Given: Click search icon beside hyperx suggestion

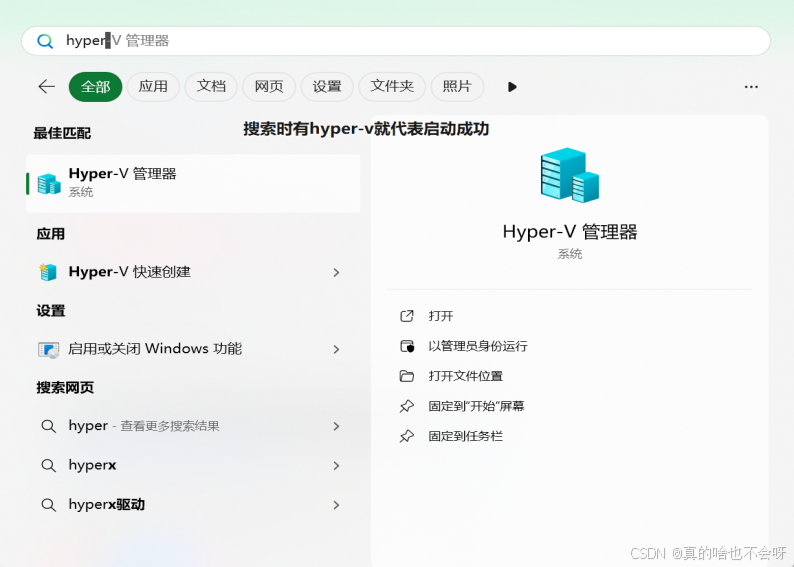Looking at the screenshot, I should click(49, 465).
